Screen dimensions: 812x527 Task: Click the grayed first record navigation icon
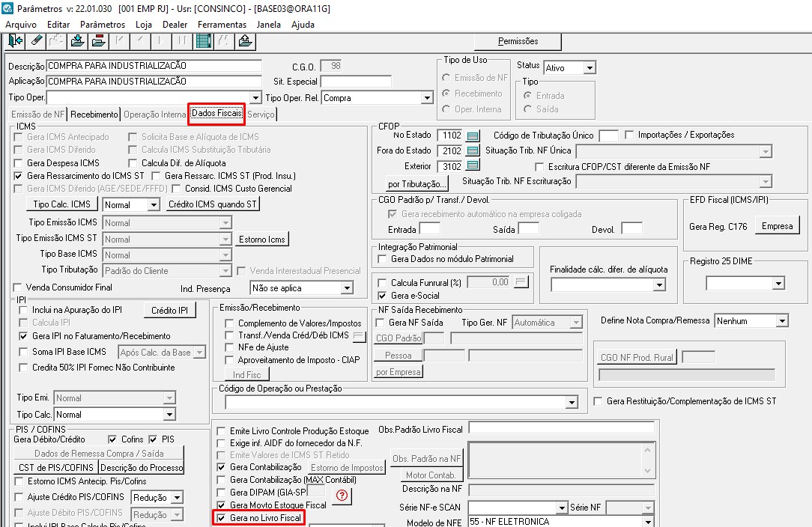tap(120, 41)
